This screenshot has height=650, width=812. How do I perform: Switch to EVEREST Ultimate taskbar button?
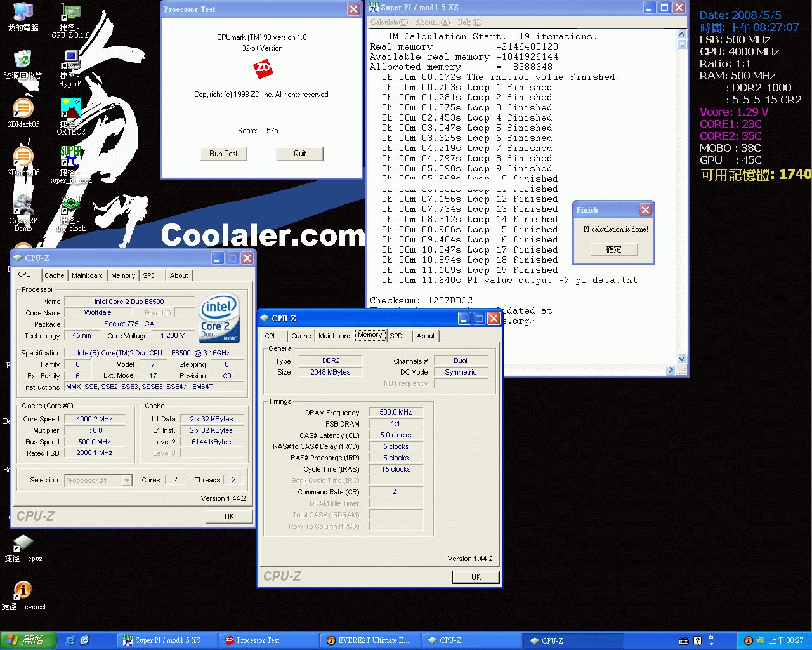(370, 640)
